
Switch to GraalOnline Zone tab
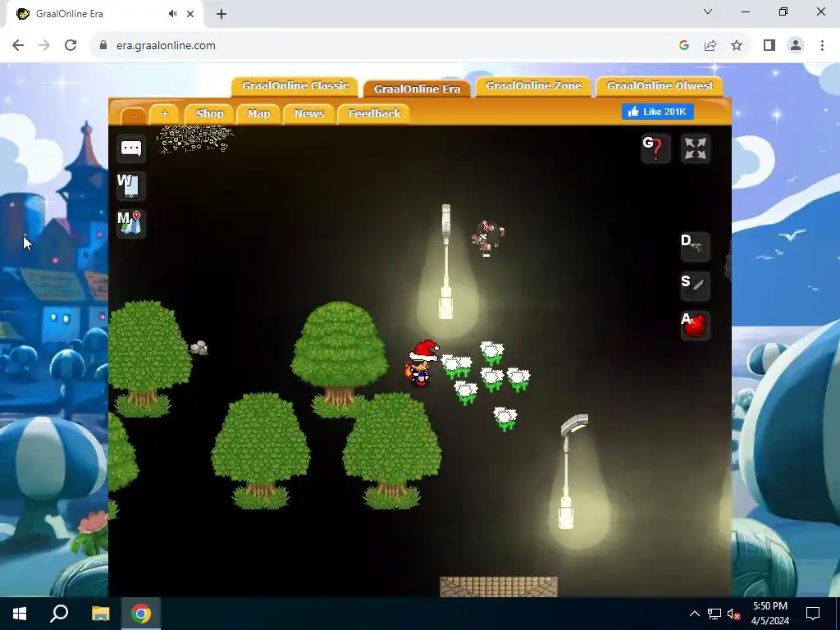coord(533,86)
